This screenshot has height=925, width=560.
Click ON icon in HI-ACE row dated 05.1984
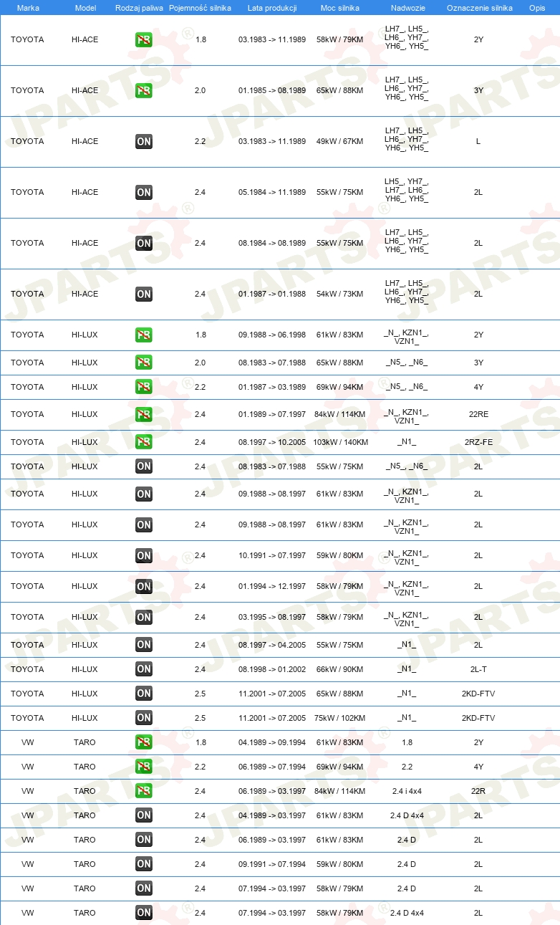click(x=144, y=193)
